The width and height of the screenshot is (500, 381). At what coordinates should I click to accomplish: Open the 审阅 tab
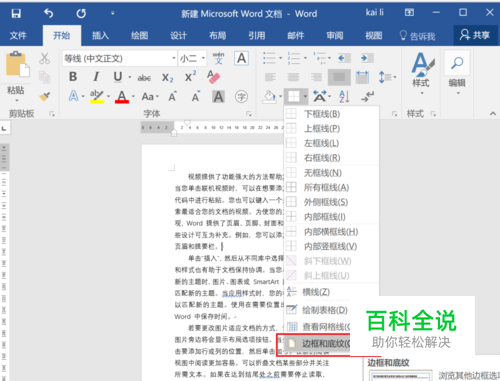335,35
